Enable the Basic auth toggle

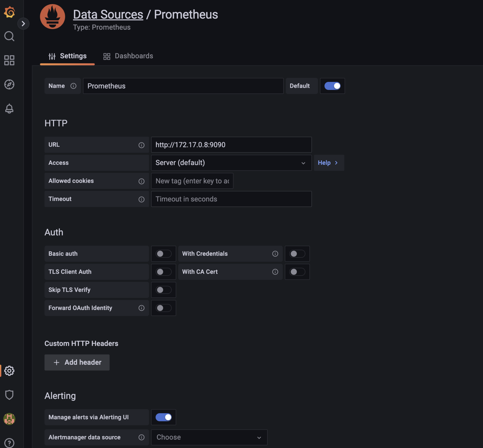click(x=164, y=254)
